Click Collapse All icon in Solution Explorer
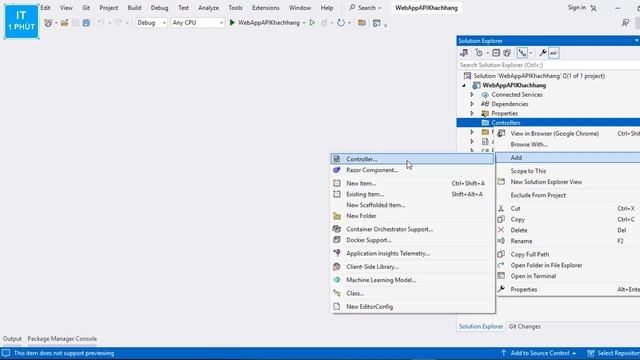This screenshot has width=640, height=360. [496, 53]
